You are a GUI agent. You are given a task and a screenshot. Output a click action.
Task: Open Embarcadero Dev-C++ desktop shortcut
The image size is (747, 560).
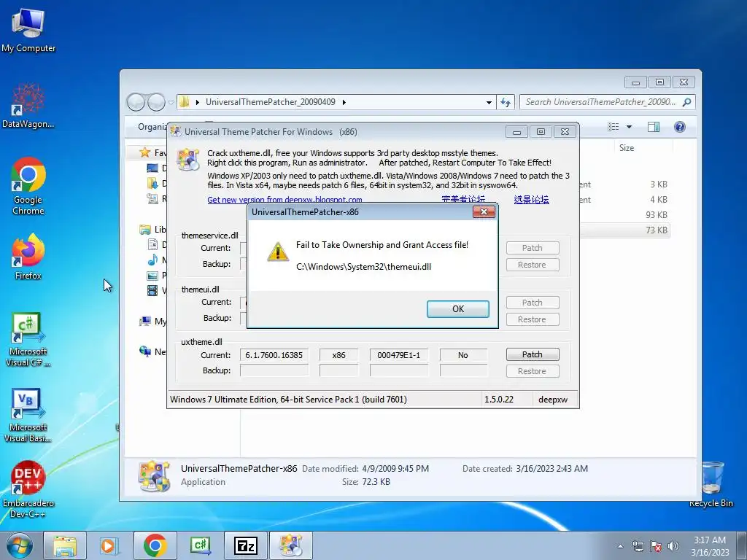coord(28,489)
